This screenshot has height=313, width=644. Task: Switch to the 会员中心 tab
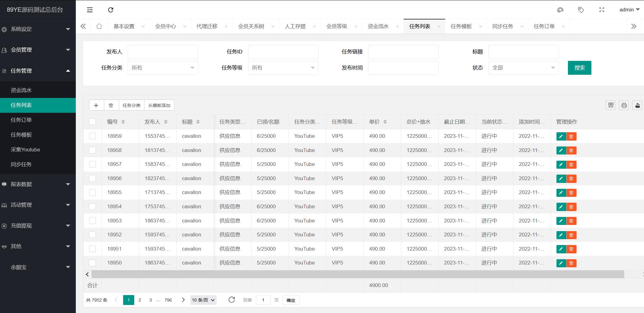coord(165,27)
